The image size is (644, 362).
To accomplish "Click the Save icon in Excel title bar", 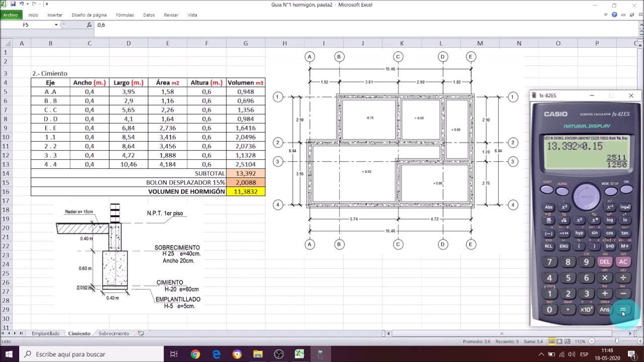I will click(x=13, y=4).
